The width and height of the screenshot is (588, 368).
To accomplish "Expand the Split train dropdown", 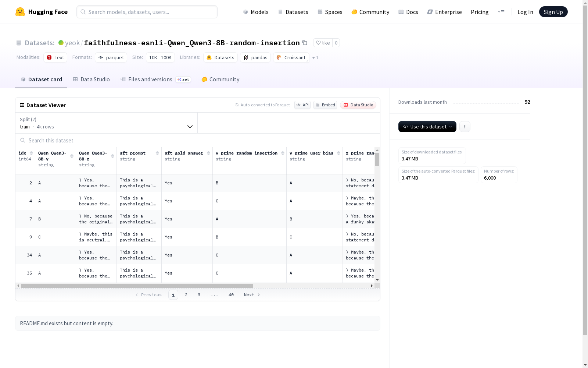I will pos(107,123).
